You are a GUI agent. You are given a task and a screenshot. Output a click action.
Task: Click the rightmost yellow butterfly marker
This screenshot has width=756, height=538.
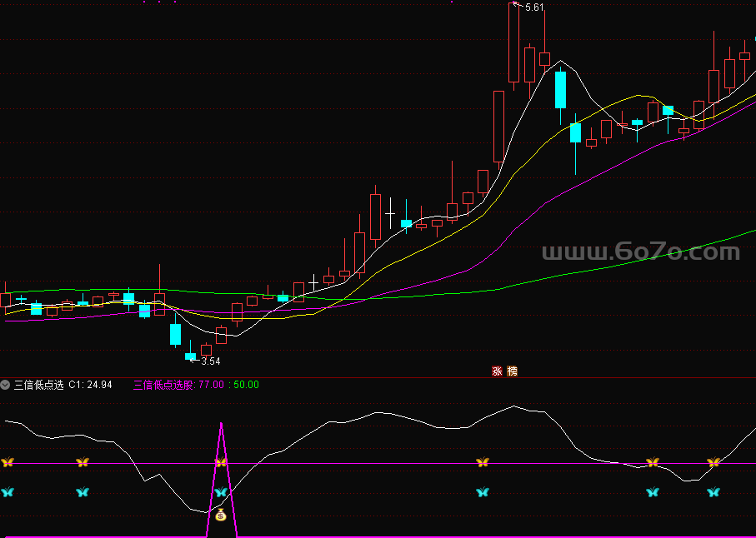click(x=713, y=462)
